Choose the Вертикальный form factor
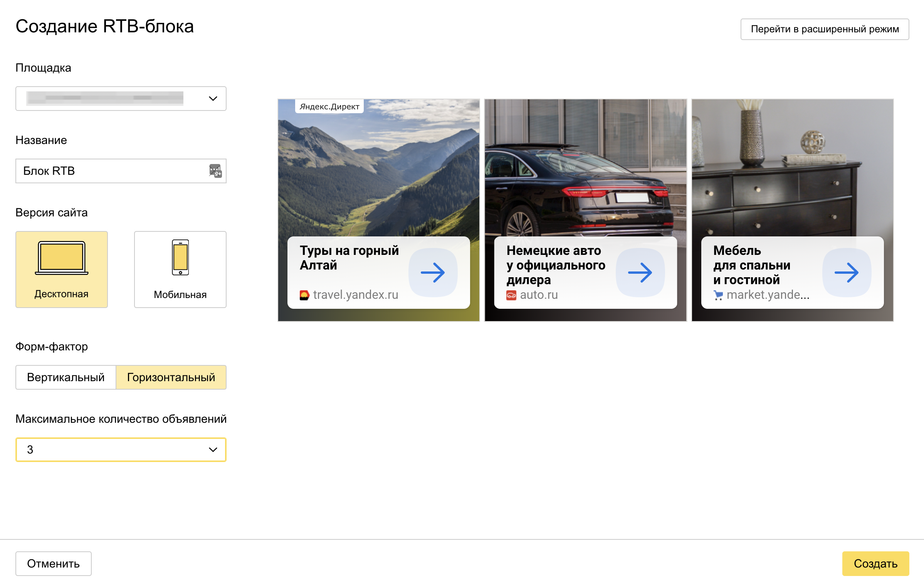The height and width of the screenshot is (586, 924). point(66,377)
